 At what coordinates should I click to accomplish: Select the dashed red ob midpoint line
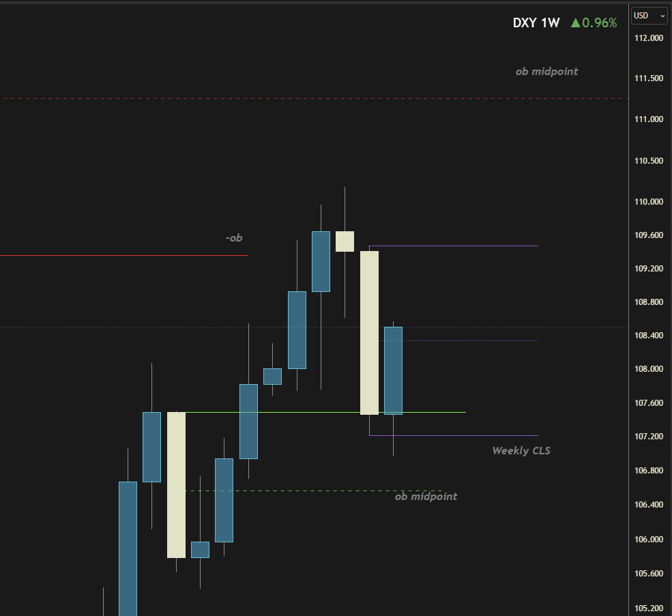point(314,99)
